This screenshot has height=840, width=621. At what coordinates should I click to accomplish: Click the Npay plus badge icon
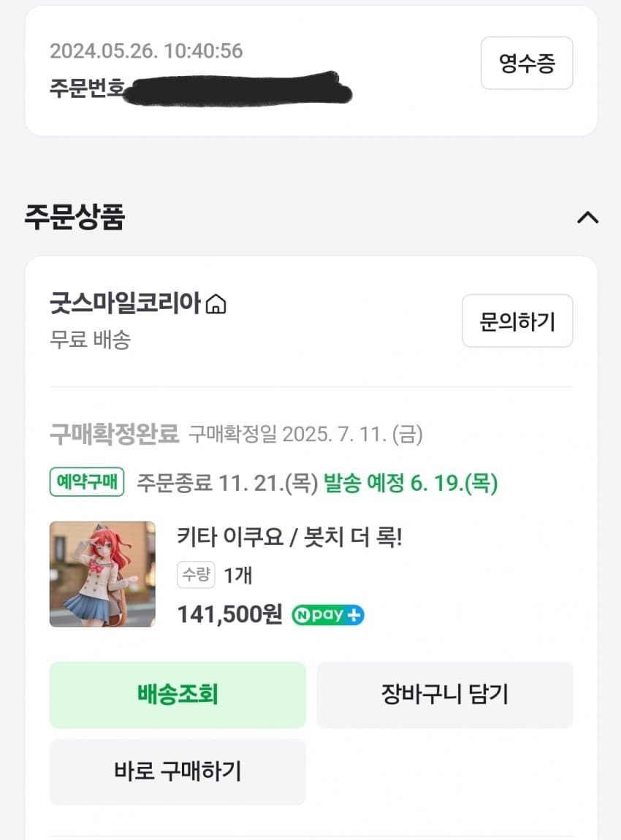pos(328,615)
